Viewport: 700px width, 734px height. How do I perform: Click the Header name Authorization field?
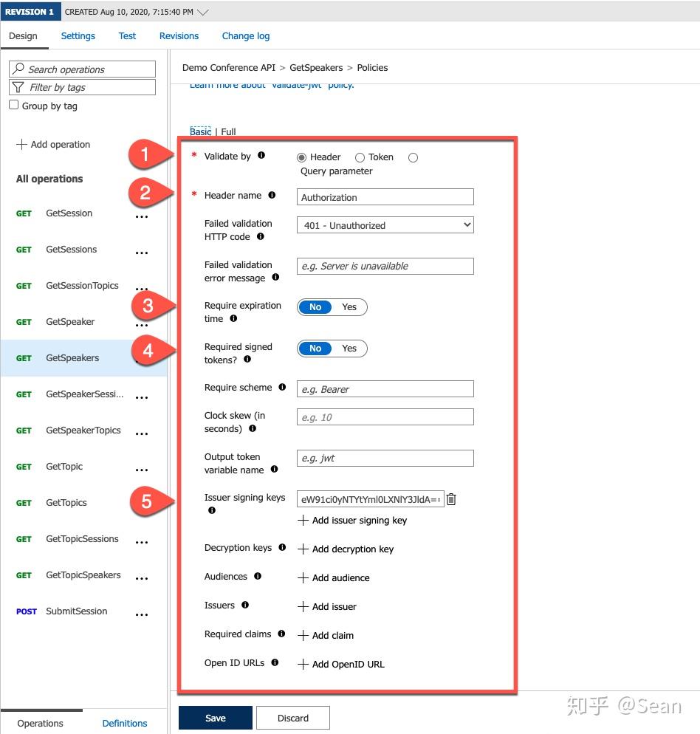pyautogui.click(x=385, y=197)
